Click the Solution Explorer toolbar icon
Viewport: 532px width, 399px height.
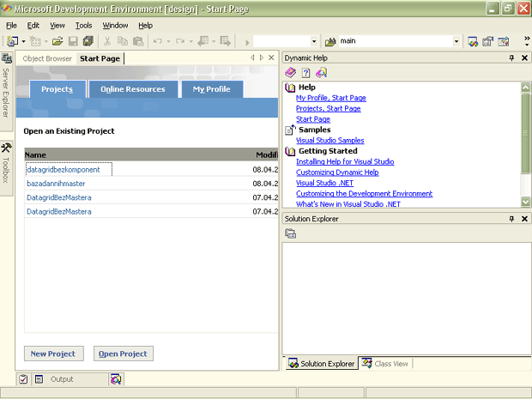click(x=473, y=41)
